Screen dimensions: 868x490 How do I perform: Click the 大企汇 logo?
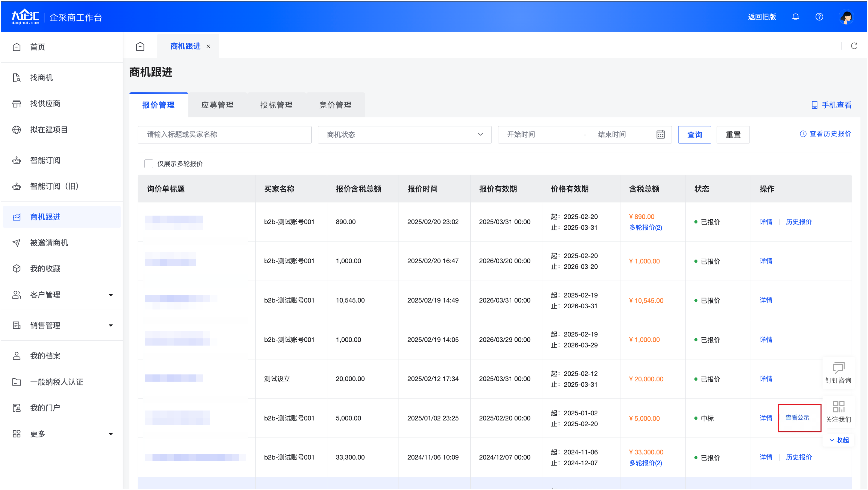pos(25,16)
